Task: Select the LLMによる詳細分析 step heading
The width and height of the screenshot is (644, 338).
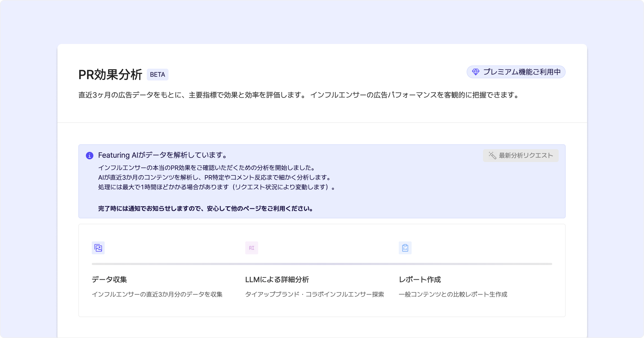Action: click(277, 280)
